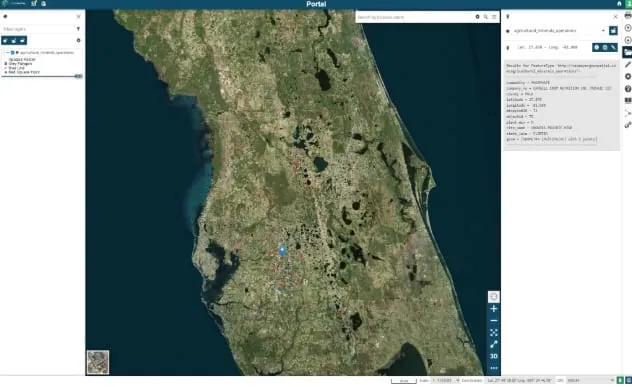
Task: Click the first layer toolbar button
Action: point(6,40)
